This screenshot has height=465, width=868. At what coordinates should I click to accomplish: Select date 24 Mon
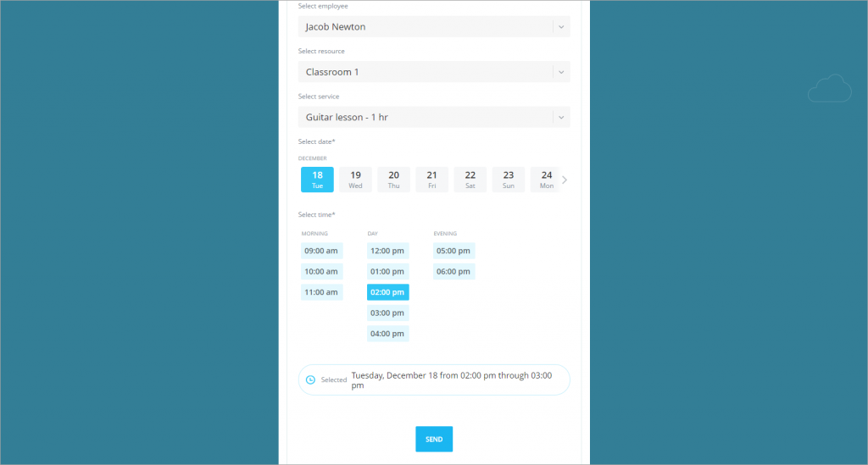click(546, 180)
